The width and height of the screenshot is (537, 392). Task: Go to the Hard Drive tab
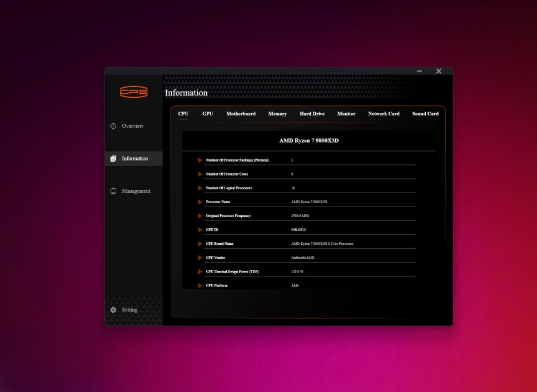point(312,114)
